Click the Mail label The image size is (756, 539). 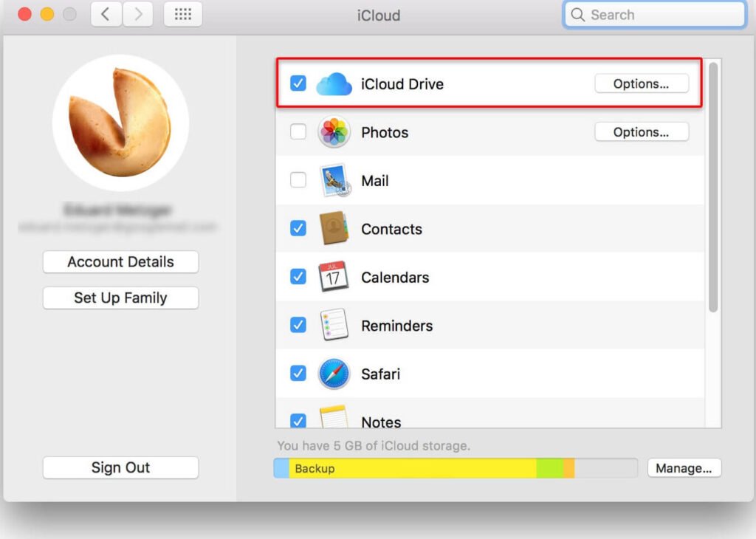pyautogui.click(x=374, y=180)
